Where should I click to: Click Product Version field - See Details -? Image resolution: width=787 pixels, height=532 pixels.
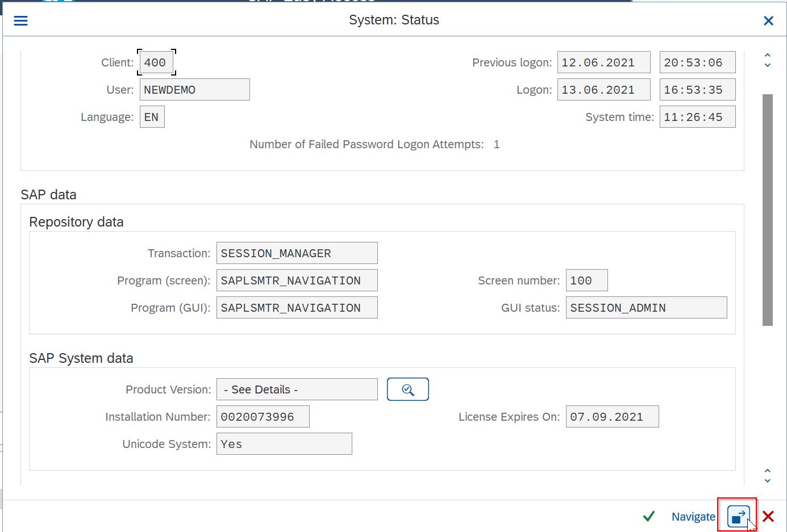tap(297, 389)
